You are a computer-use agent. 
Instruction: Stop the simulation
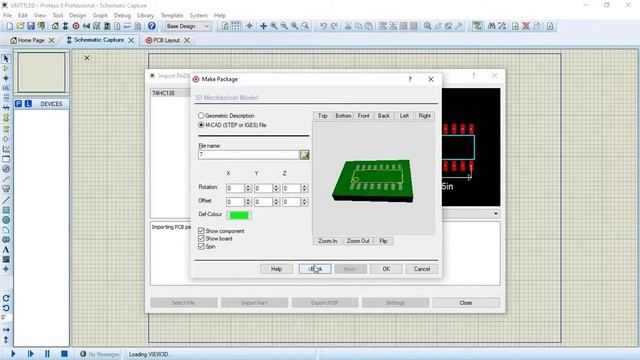(64, 354)
